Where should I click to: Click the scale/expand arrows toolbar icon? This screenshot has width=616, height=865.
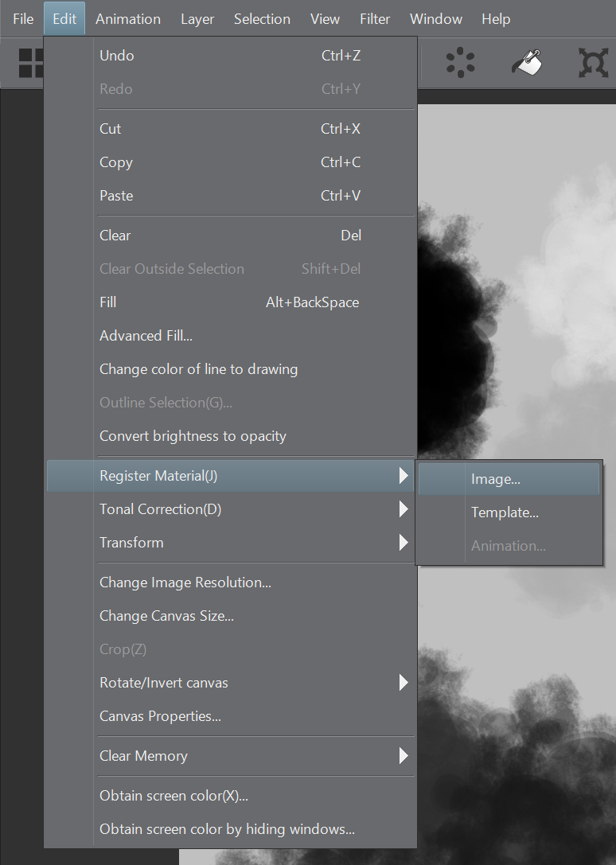coord(594,62)
